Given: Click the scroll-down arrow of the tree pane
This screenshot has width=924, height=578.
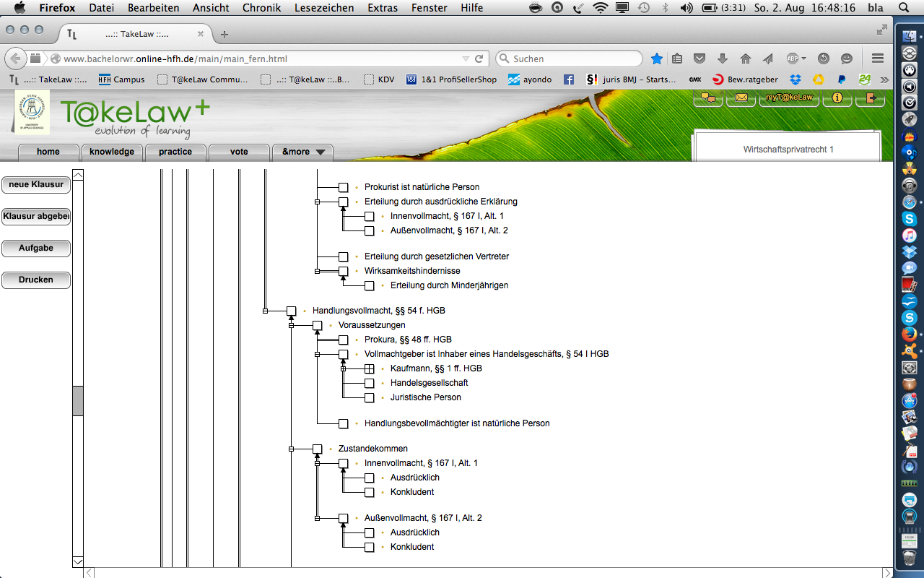Looking at the screenshot, I should 78,561.
